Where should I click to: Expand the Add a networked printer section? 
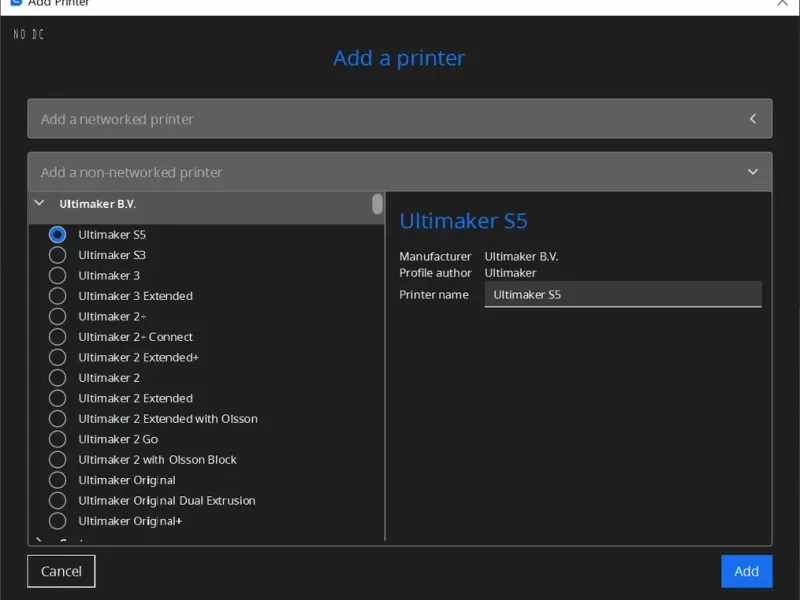tap(399, 118)
